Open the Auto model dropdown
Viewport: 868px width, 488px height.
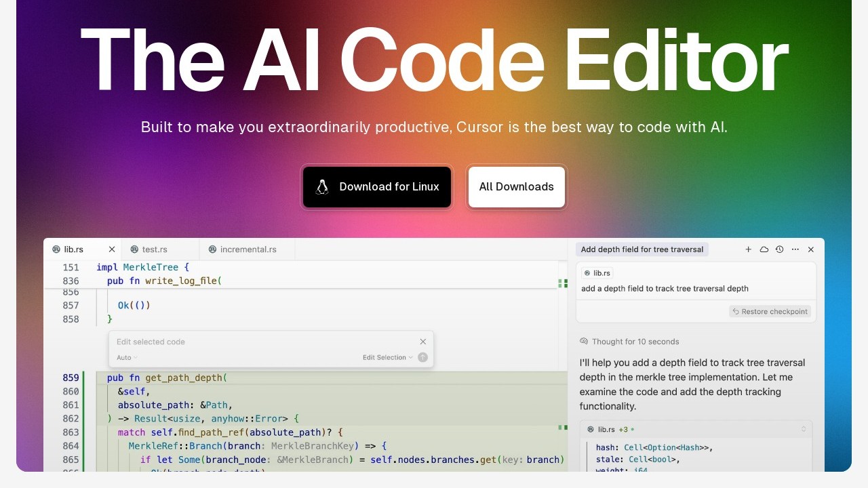[127, 357]
